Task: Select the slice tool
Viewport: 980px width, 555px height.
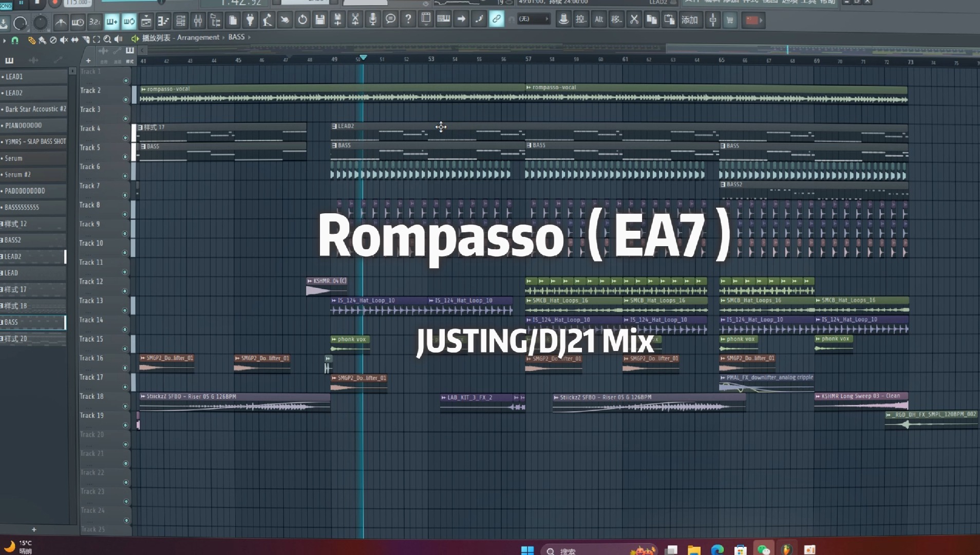Action: pos(85,40)
